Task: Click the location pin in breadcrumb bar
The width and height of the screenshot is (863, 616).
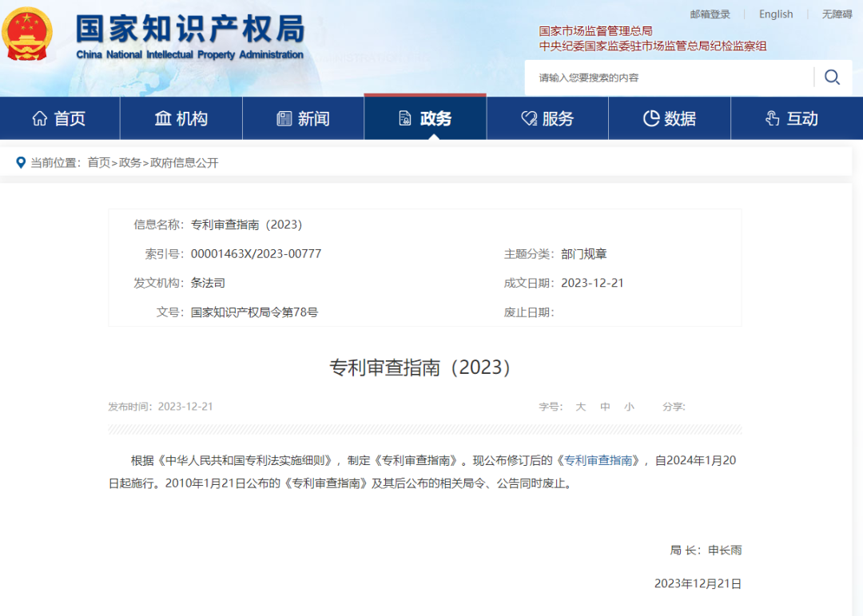Action: click(x=21, y=163)
